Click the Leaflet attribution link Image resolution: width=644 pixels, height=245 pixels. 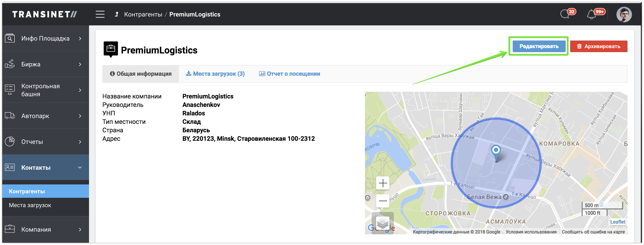coord(618,222)
